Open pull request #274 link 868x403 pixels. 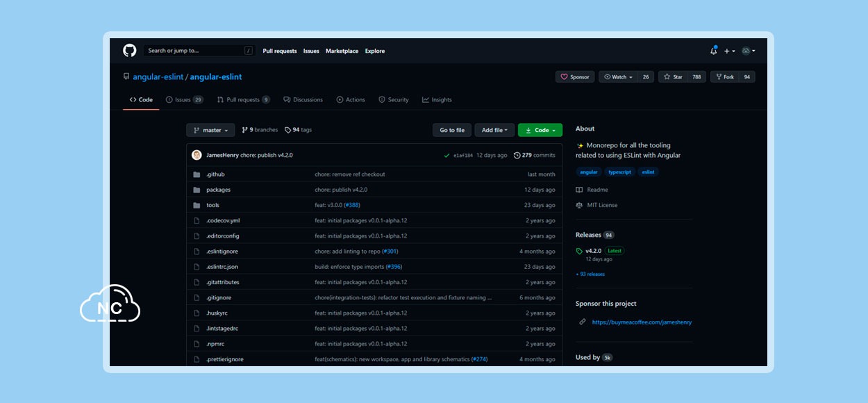[480, 359]
